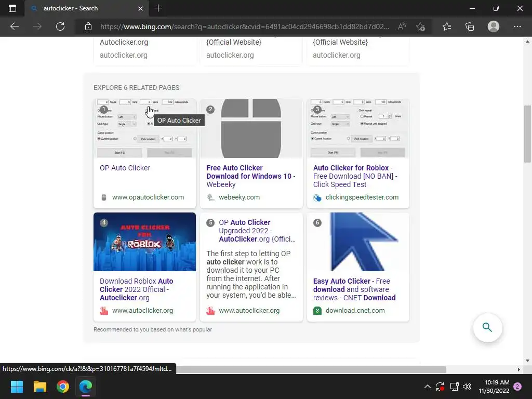
Task: Click Microsoft Edge taskbar icon
Action: click(x=86, y=387)
